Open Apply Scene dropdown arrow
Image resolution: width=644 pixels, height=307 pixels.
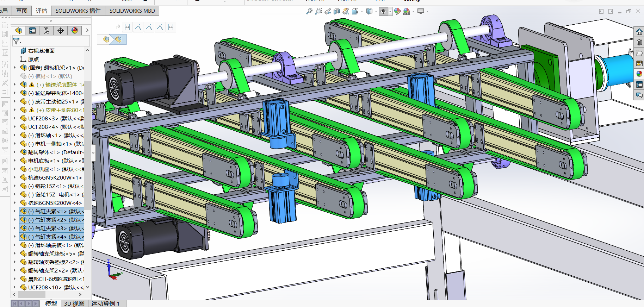point(413,12)
